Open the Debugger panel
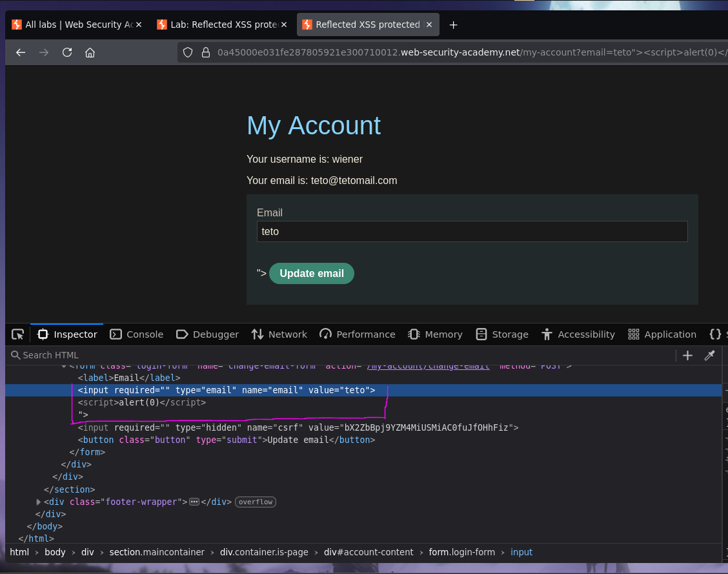 [207, 334]
